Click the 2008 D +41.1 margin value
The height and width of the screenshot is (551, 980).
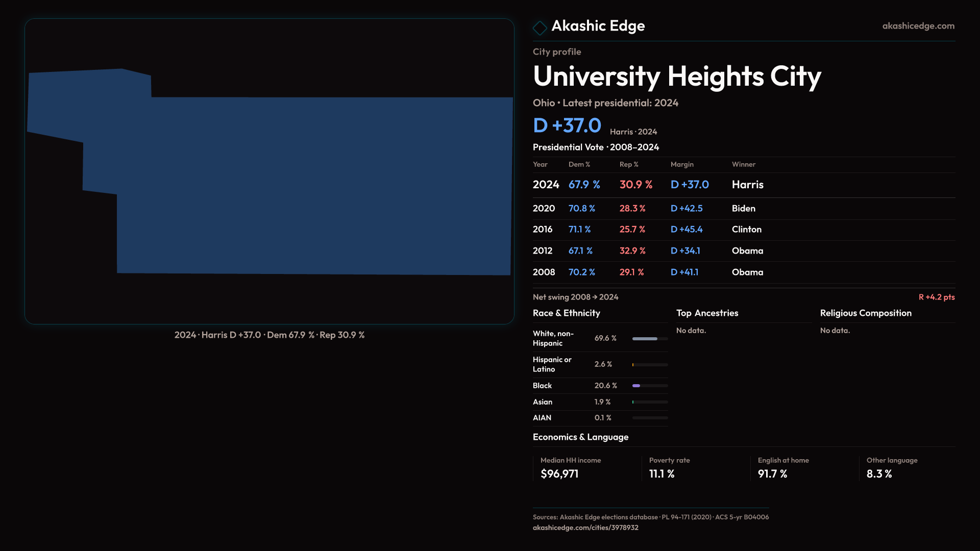[684, 272]
